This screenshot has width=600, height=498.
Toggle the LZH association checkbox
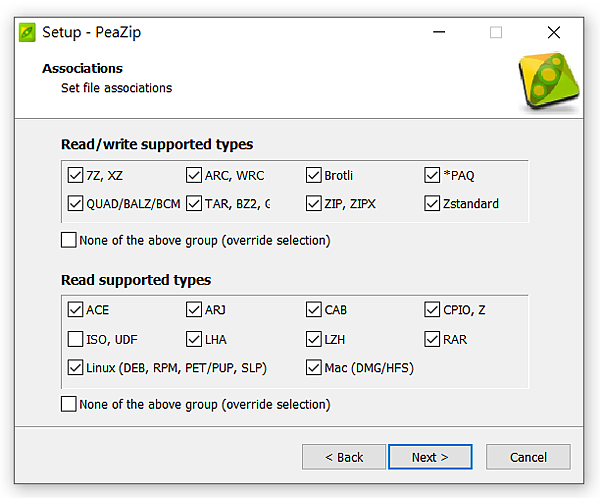coord(313,339)
